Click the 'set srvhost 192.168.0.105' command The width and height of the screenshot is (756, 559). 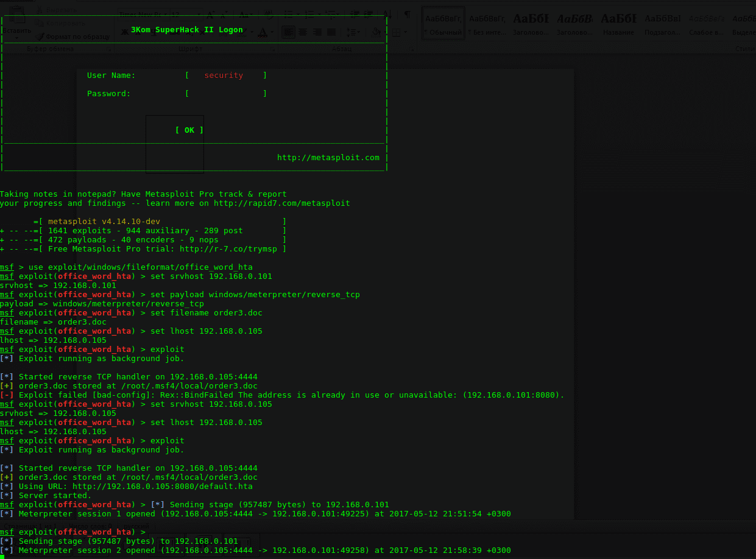pos(211,404)
